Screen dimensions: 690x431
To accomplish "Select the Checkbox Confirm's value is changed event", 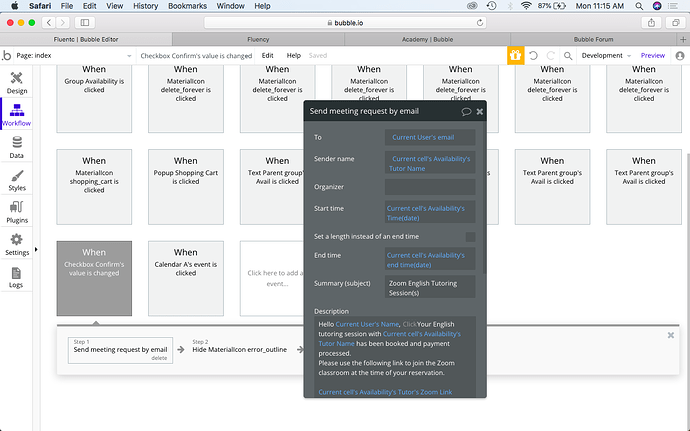I will (x=94, y=278).
